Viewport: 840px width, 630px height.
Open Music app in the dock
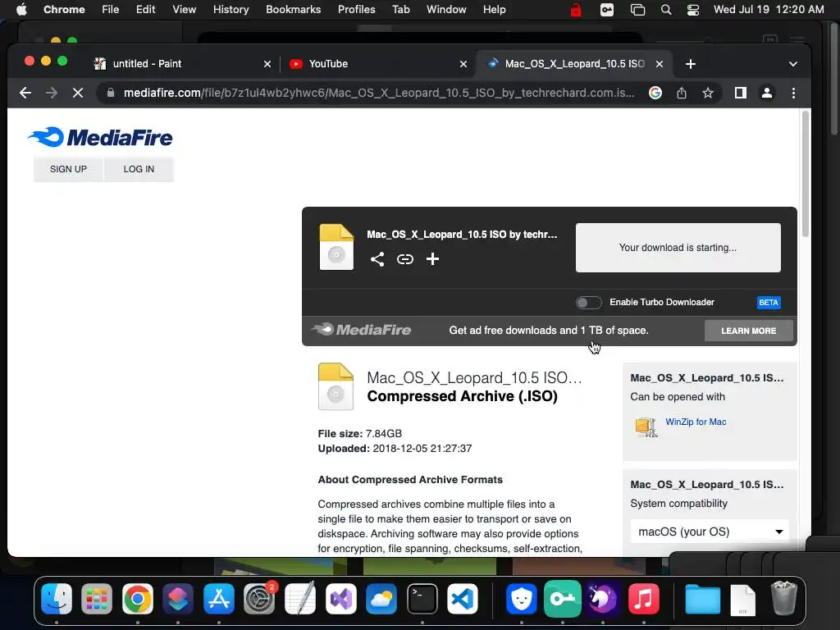643,599
